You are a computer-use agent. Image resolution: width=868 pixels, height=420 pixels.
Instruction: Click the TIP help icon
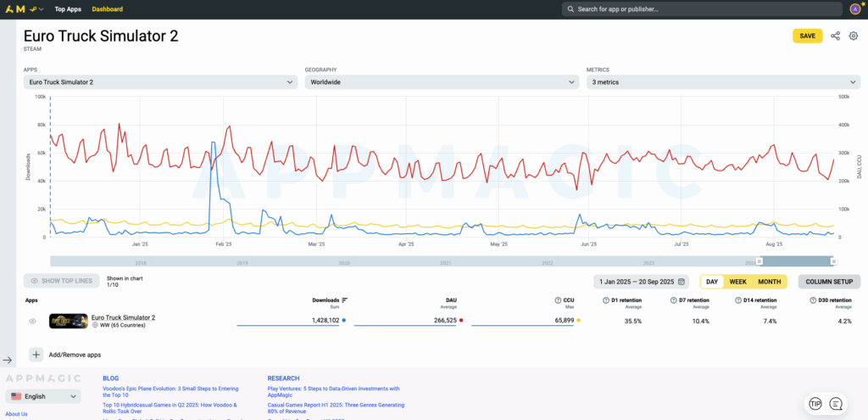815,404
